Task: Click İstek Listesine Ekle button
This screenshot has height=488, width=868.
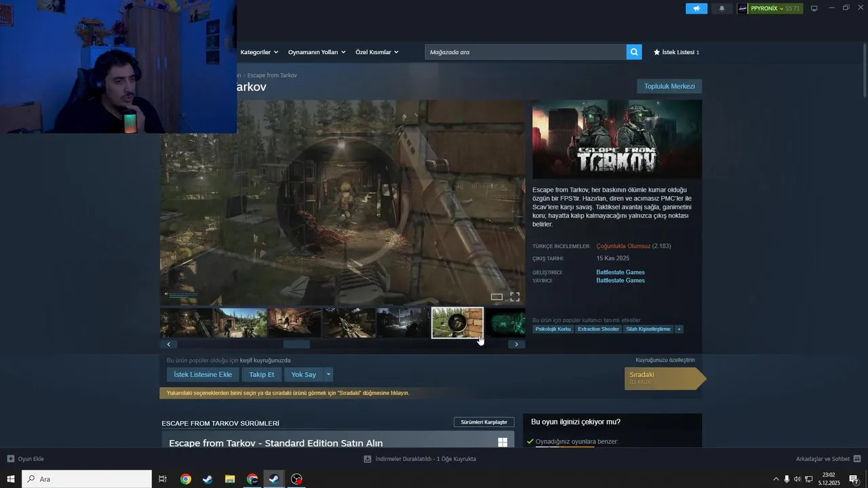Action: [x=203, y=375]
